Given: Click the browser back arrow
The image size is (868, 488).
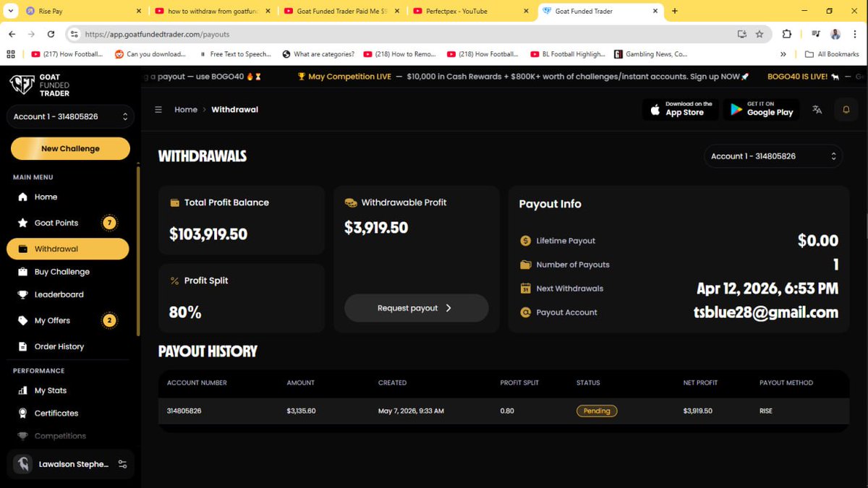Looking at the screenshot, I should click(12, 34).
